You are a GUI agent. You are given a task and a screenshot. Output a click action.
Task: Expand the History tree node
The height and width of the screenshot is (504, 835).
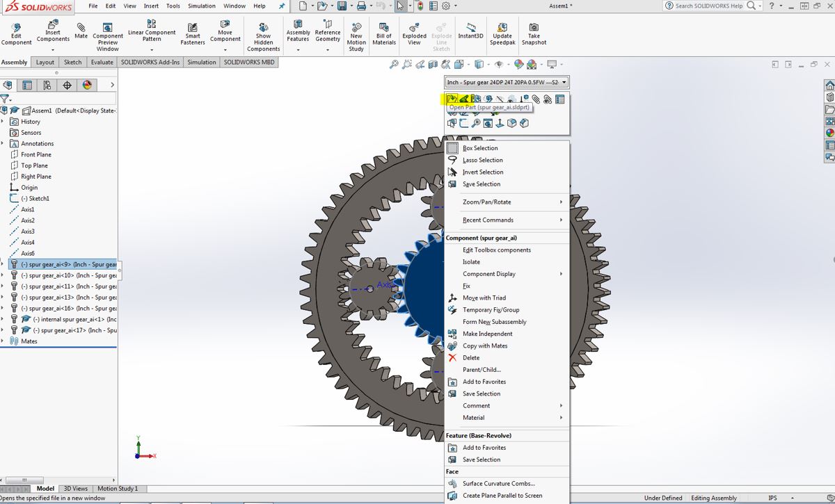pos(3,122)
